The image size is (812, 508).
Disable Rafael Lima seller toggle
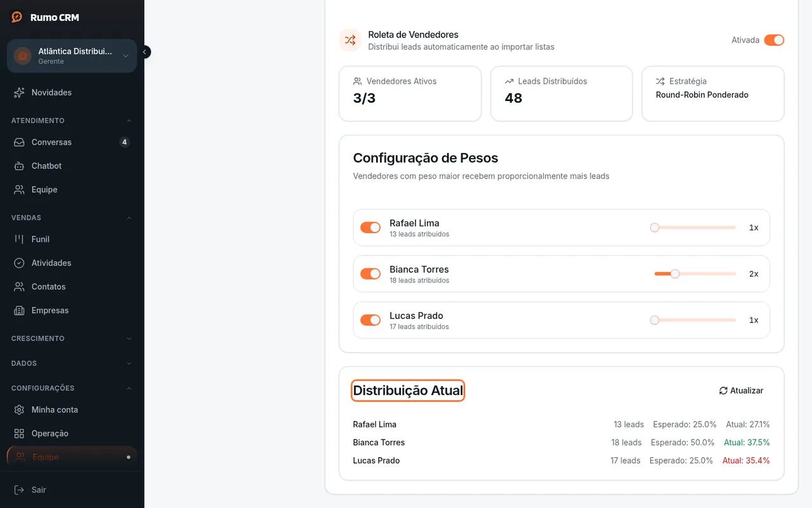pos(370,227)
